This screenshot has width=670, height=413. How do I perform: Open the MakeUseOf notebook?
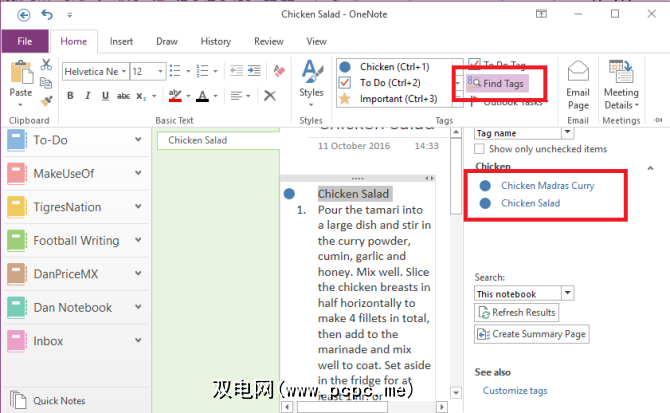76,173
